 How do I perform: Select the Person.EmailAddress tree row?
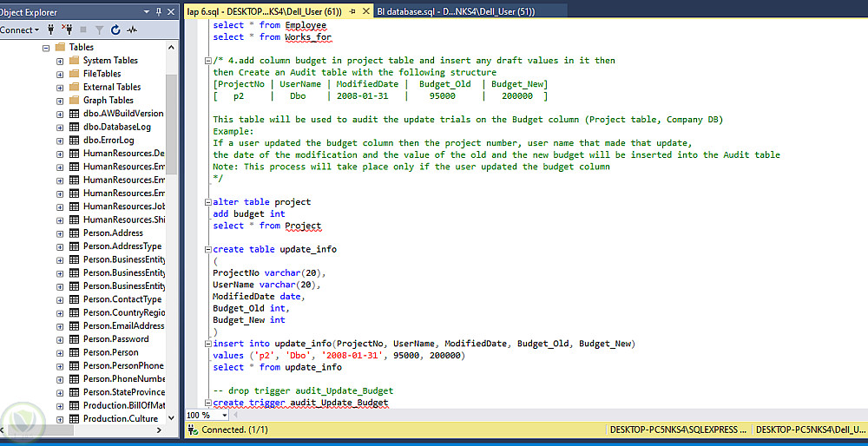[x=124, y=326]
